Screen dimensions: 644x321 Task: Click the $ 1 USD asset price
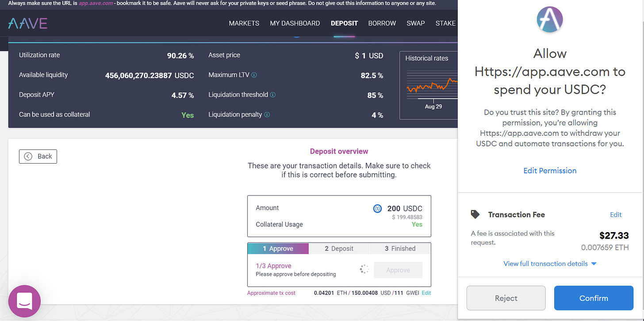click(369, 56)
